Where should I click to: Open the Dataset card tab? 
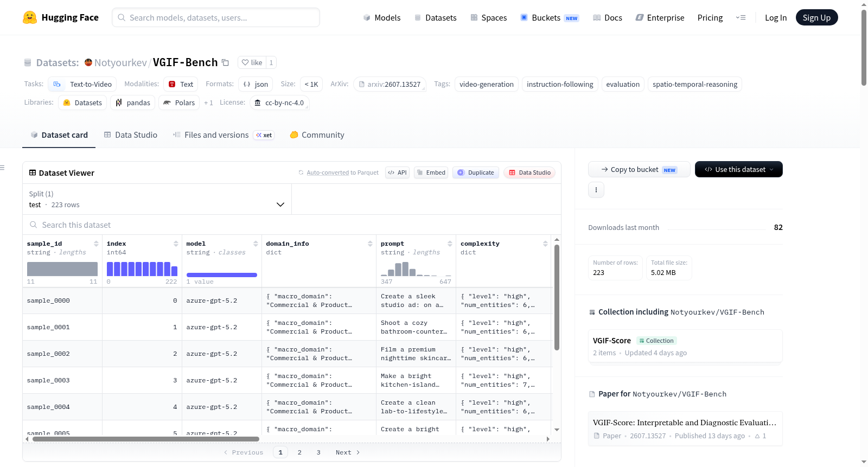click(x=59, y=135)
